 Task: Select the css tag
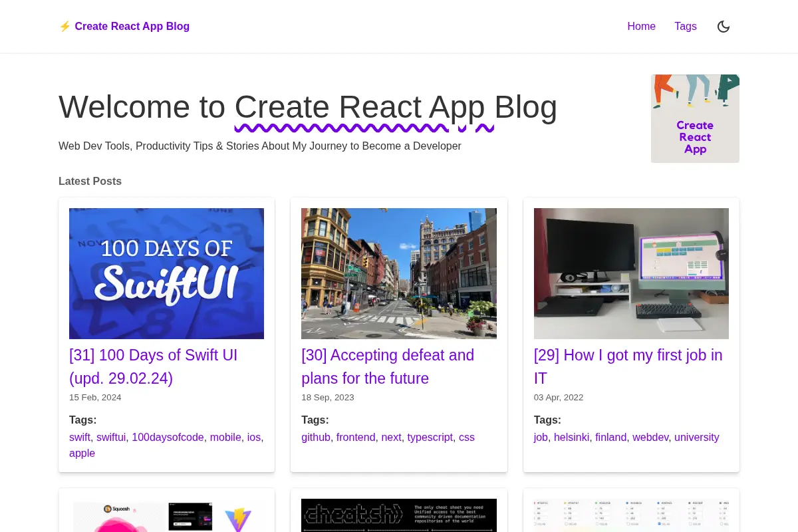tap(467, 438)
